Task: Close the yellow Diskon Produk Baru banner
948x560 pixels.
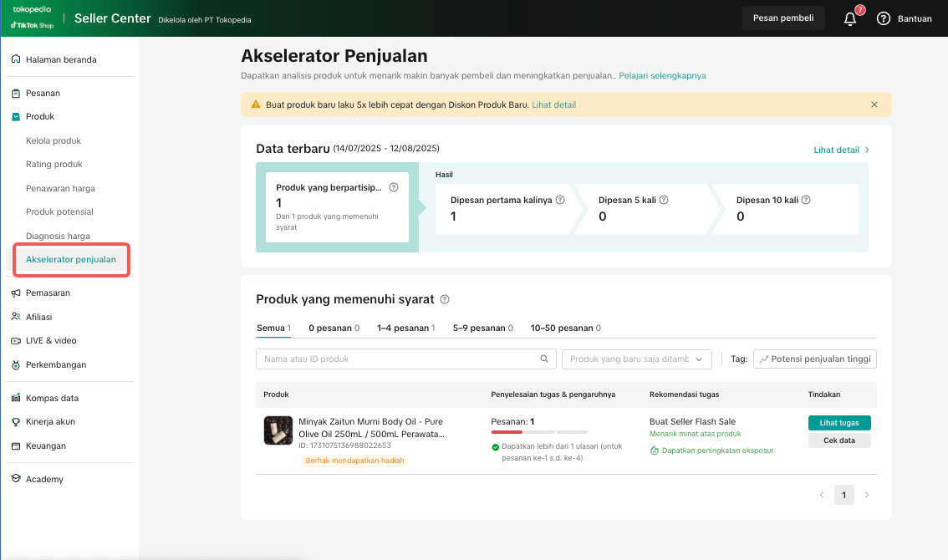Action: pos(874,104)
